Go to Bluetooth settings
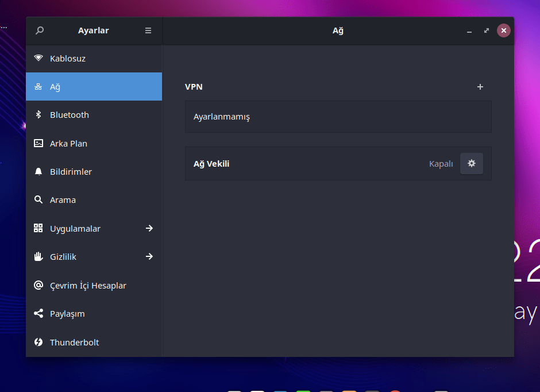 (x=94, y=115)
